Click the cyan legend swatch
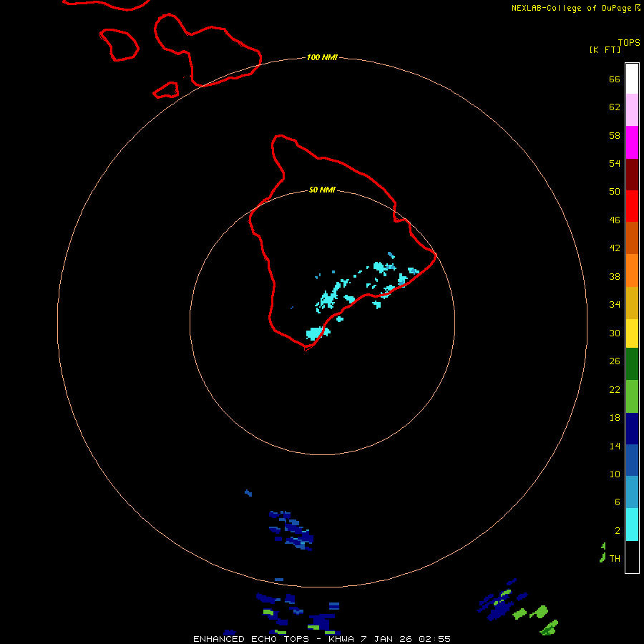 632,525
